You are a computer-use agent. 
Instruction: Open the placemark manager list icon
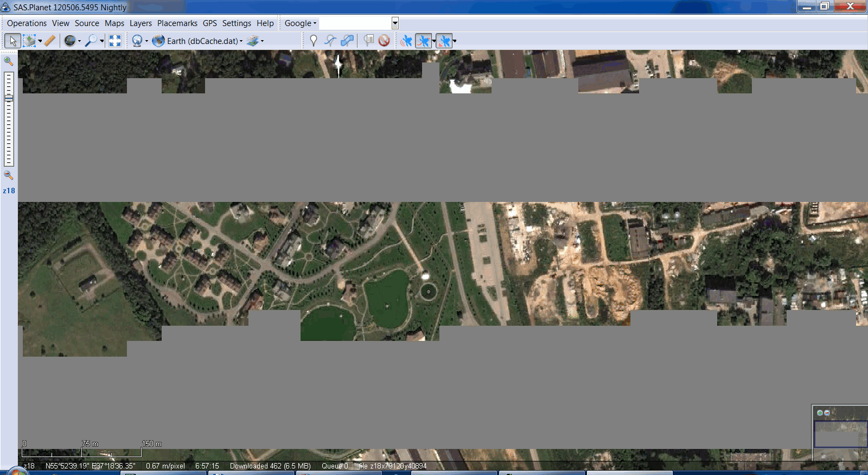point(369,41)
